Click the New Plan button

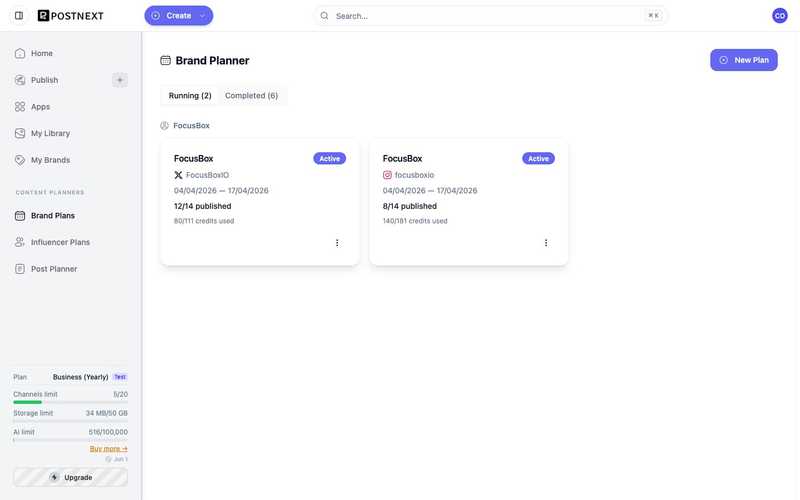tap(744, 60)
